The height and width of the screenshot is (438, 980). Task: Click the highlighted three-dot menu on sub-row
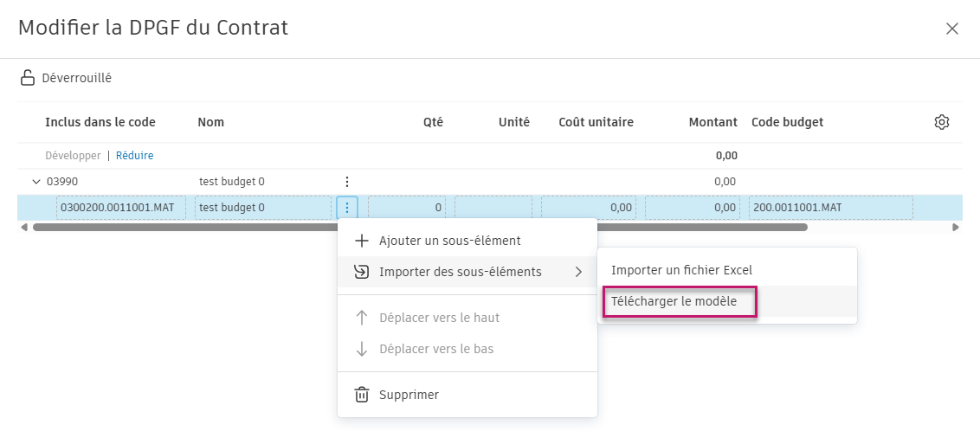point(346,208)
